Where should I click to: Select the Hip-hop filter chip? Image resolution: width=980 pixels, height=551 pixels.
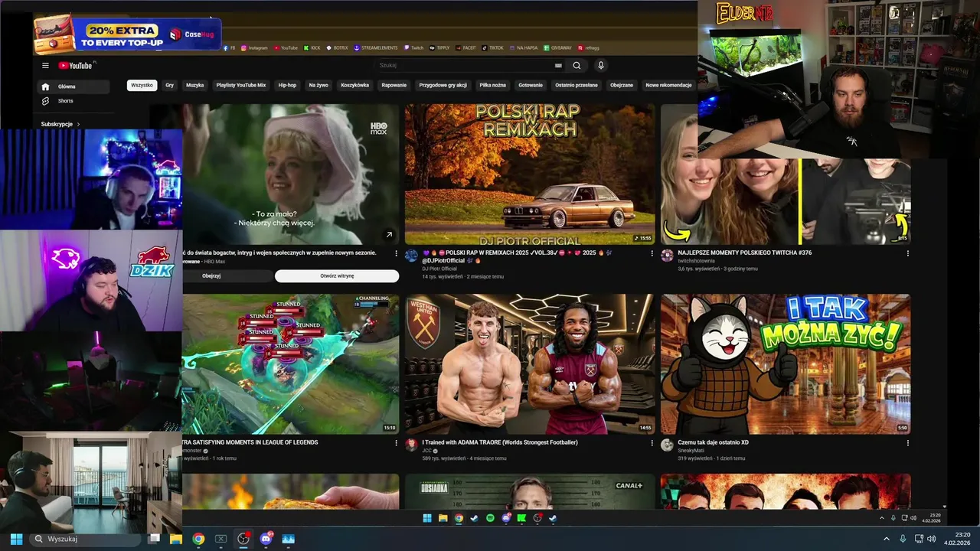pyautogui.click(x=287, y=85)
